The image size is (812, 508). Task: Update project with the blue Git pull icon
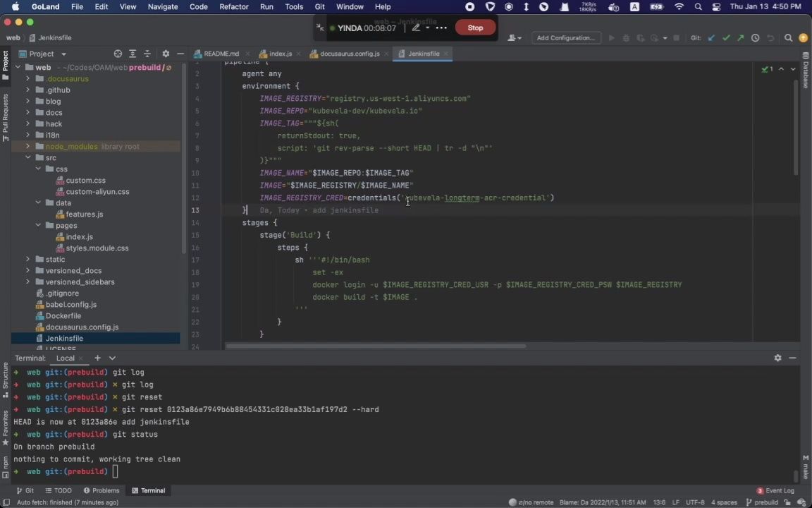point(711,37)
